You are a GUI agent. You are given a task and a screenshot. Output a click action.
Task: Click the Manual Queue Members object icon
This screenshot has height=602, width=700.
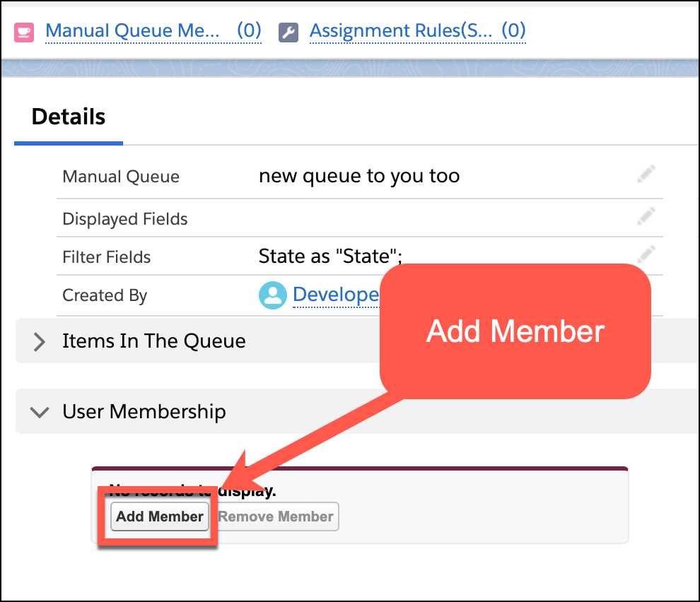tap(23, 31)
